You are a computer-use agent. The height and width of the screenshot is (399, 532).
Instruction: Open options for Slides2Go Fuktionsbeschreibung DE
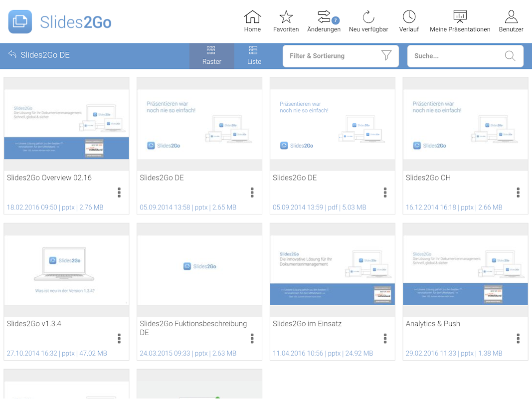(252, 338)
